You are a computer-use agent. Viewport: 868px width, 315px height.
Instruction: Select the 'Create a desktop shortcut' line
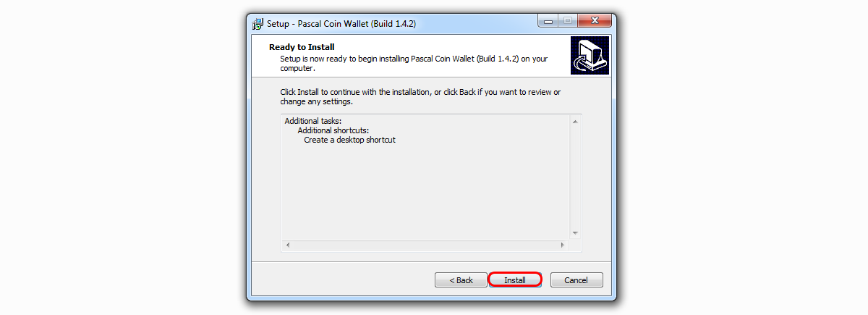pyautogui.click(x=349, y=140)
